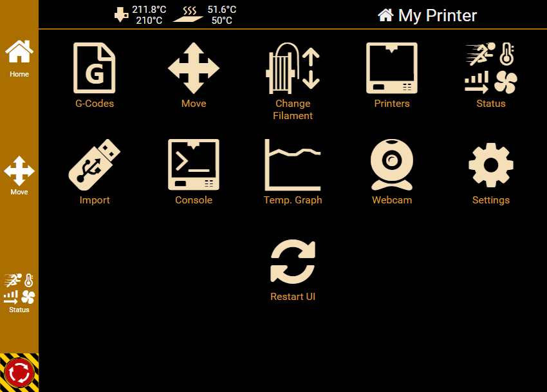Open the Printers icon
This screenshot has height=392, width=547.
click(x=392, y=68)
